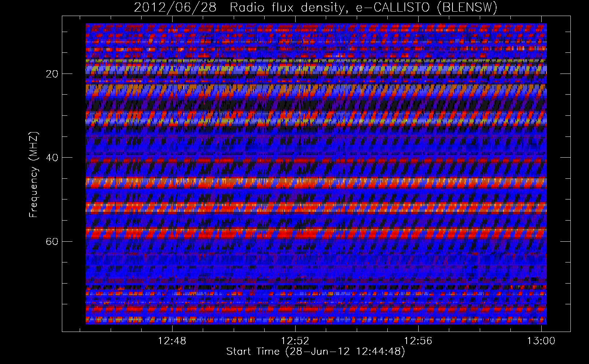Viewport: 589px width, 364px height.
Task: Click the 12:52 time tick label
Action: point(295,341)
